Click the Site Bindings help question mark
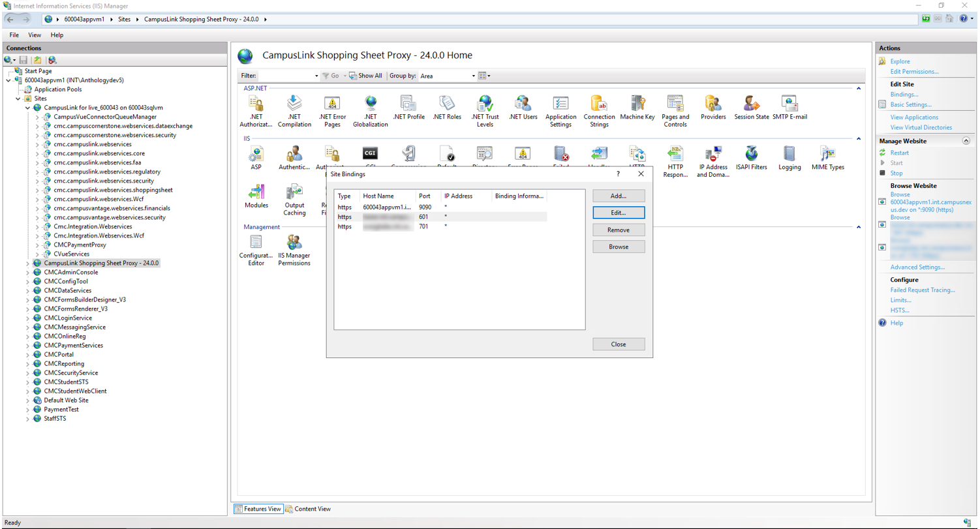Viewport: 980px width, 529px height. (618, 174)
